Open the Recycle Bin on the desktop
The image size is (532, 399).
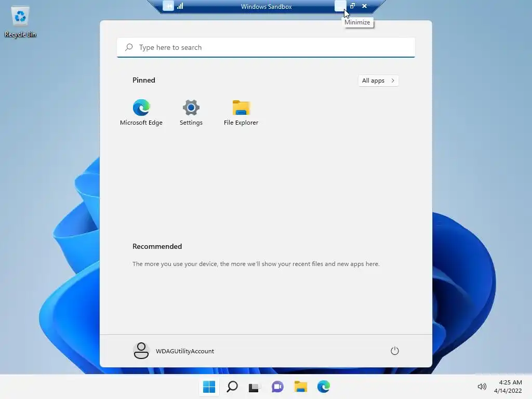click(x=20, y=22)
